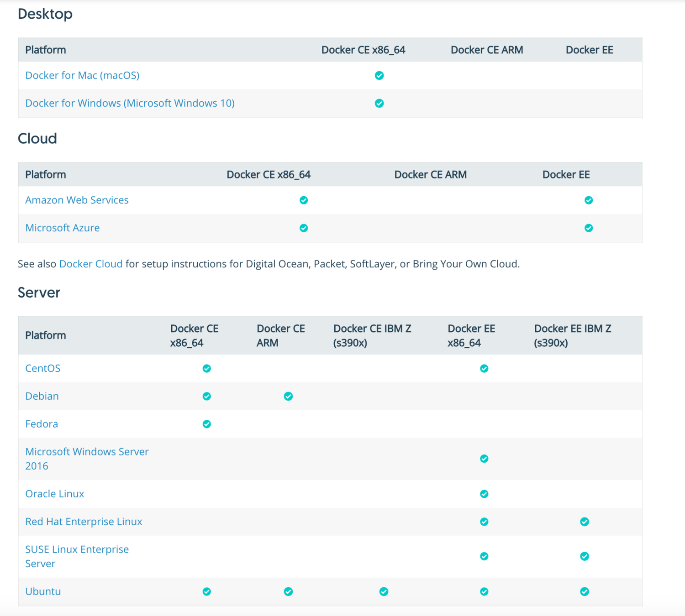This screenshot has height=616, width=685.
Task: Open the Docker for Mac (macOS) link
Action: point(82,75)
